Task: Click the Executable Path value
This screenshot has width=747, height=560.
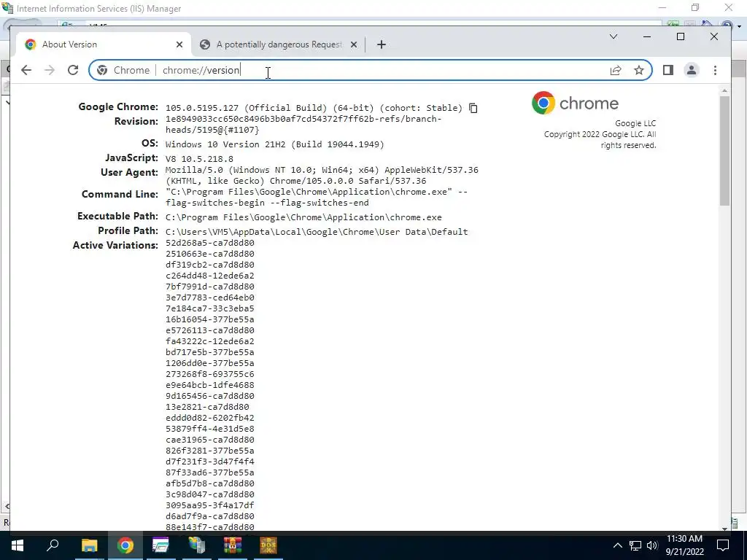Action: (x=303, y=217)
